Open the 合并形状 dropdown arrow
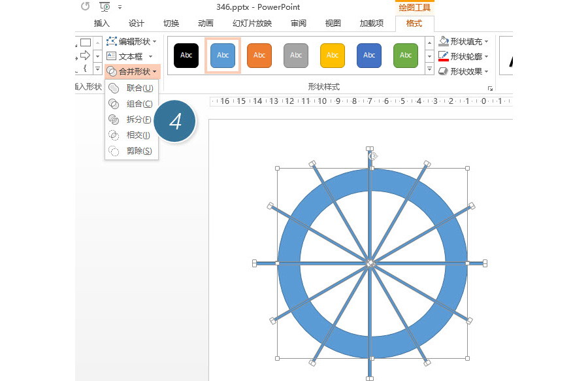The height and width of the screenshot is (381, 588). tap(154, 72)
